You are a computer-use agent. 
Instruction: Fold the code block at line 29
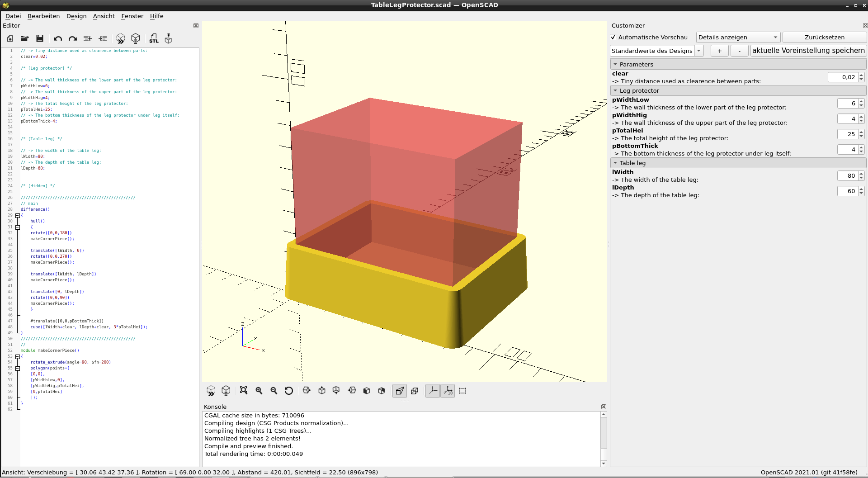pyautogui.click(x=18, y=216)
